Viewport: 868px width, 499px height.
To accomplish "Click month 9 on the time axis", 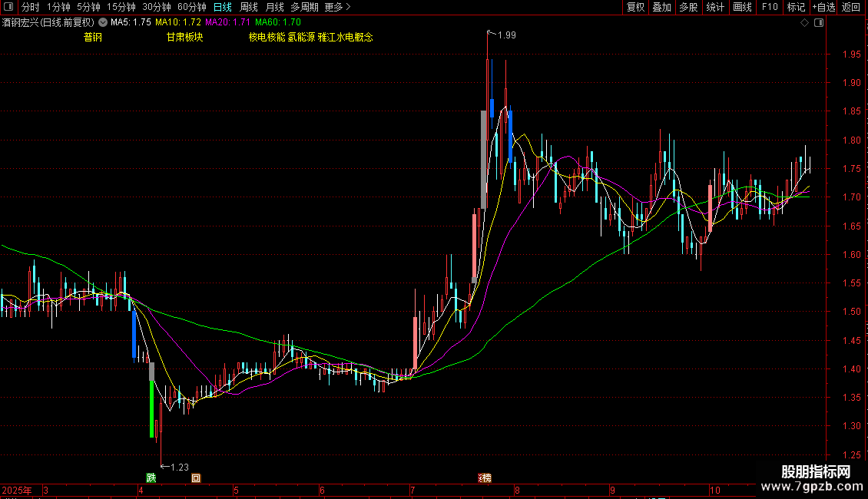I will tap(612, 491).
